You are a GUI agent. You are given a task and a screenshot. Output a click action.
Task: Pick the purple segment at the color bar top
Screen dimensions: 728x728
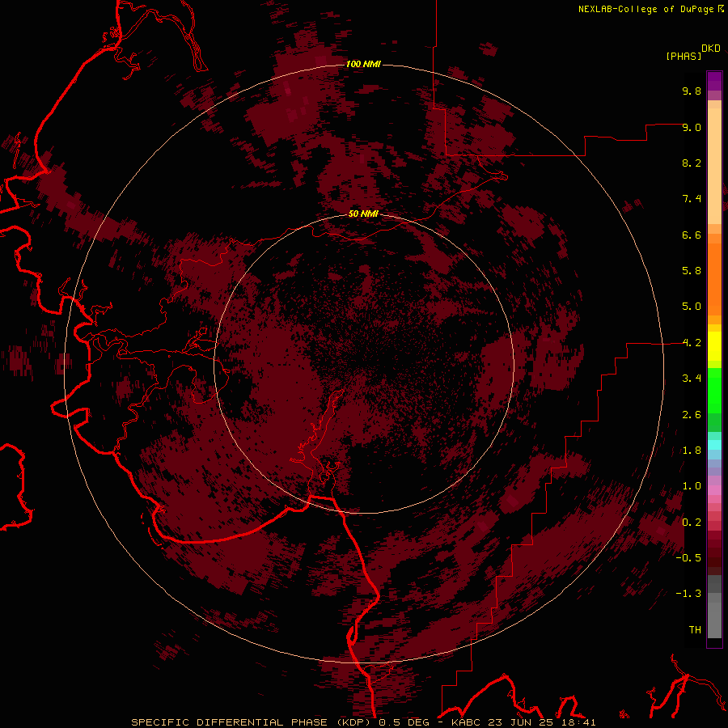pos(714,81)
